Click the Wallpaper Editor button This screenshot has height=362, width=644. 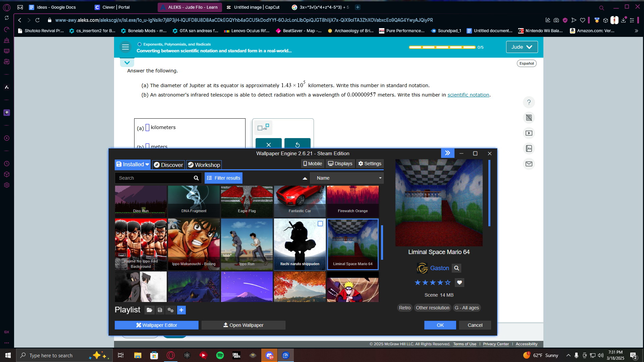tap(157, 325)
